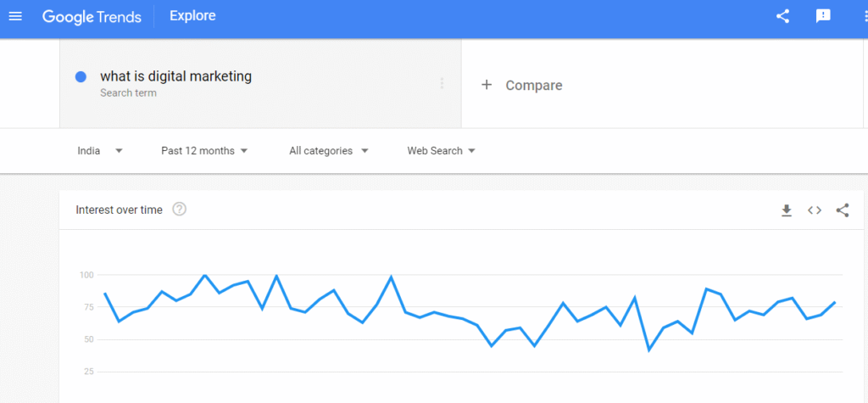Screen dimensions: 868x403
Task: Click the Compare plus icon
Action: (487, 85)
